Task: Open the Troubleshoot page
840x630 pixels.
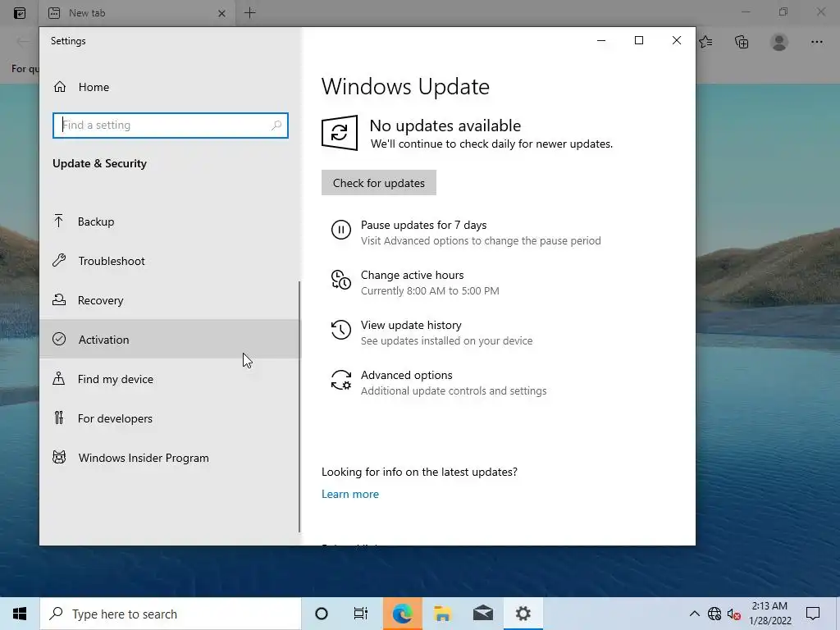Action: tap(171, 261)
